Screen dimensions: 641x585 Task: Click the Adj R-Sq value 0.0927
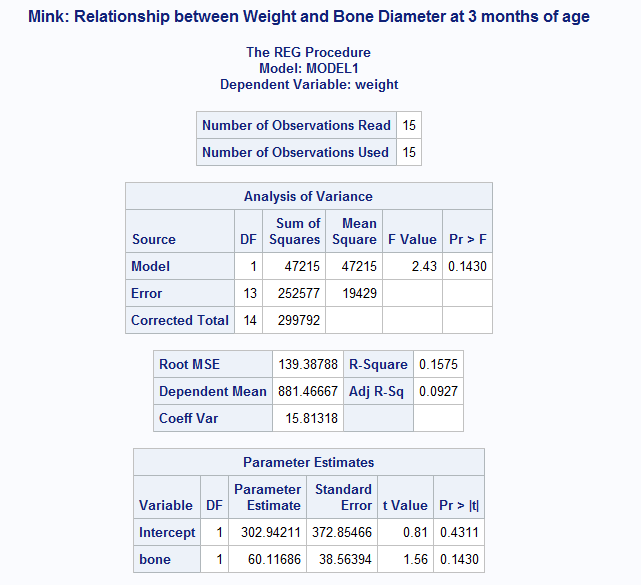click(438, 391)
